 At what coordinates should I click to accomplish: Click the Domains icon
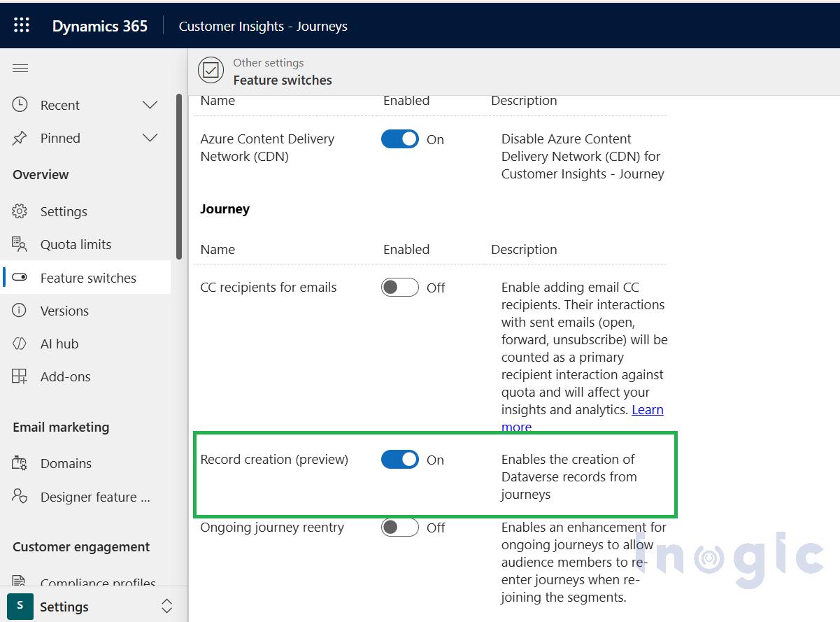click(20, 463)
